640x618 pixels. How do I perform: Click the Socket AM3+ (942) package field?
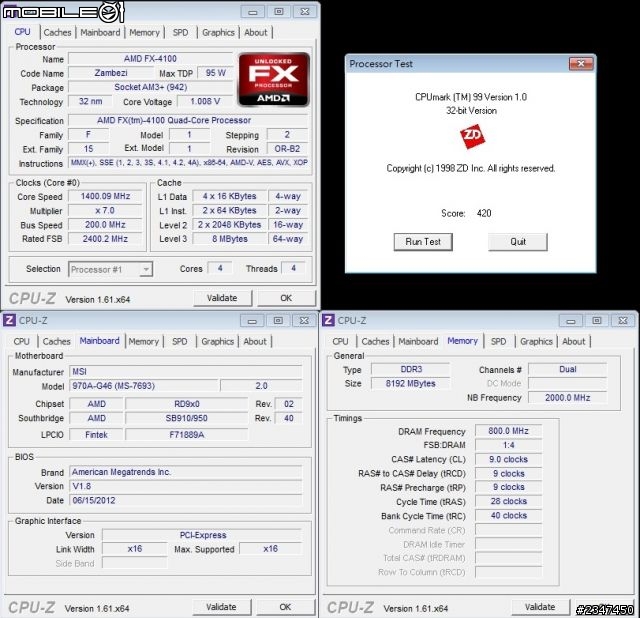click(x=150, y=87)
